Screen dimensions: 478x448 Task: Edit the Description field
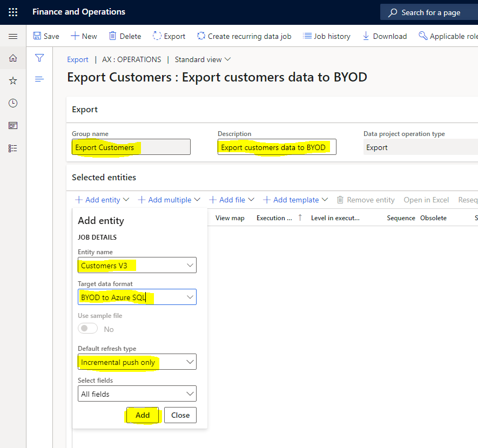pyautogui.click(x=277, y=147)
